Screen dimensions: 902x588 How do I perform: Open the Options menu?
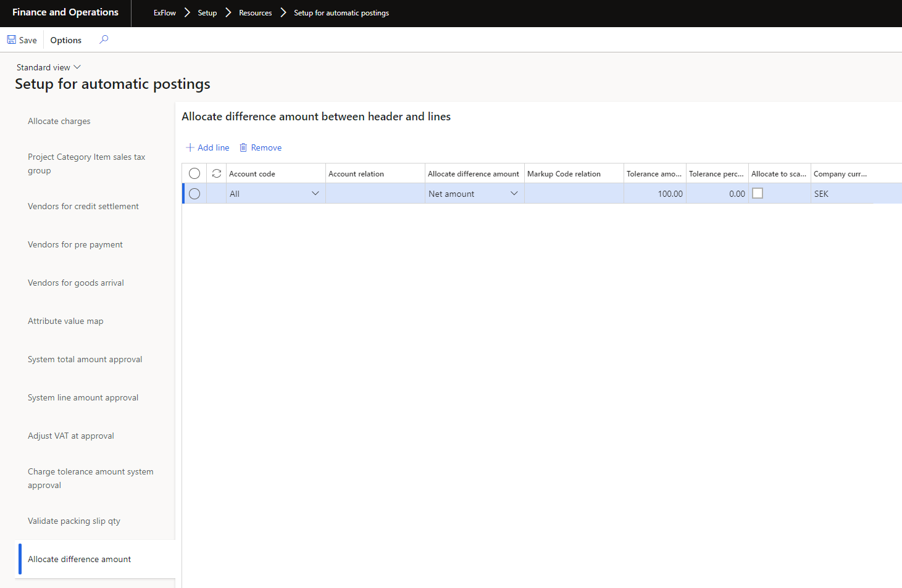coord(66,40)
